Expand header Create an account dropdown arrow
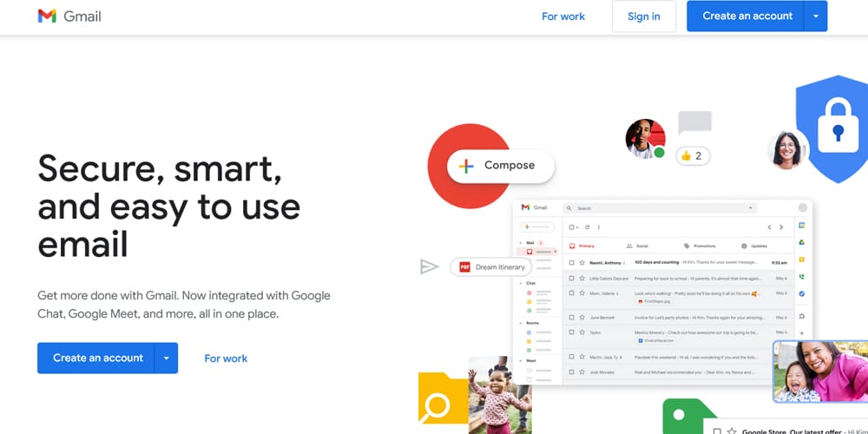 (815, 16)
